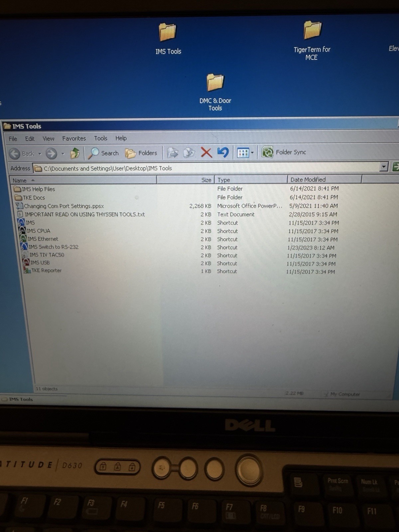The image size is (399, 532).
Task: Click the Search toolbar button
Action: pyautogui.click(x=103, y=153)
